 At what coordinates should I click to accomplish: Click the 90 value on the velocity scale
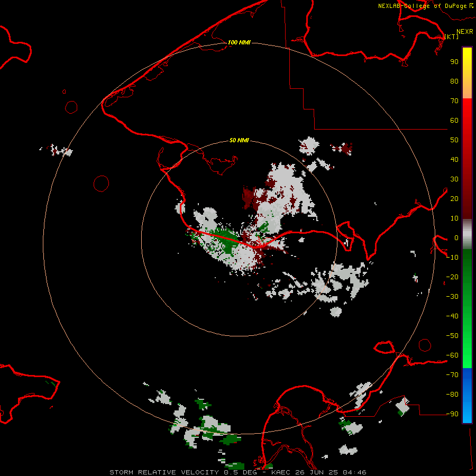[454, 62]
